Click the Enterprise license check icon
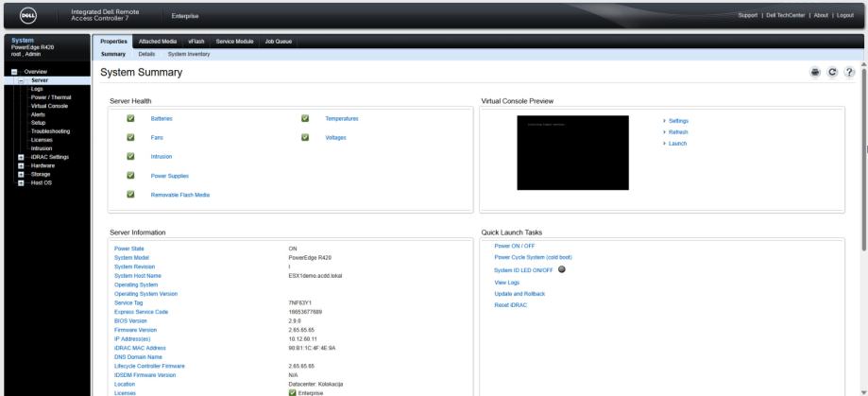 click(292, 392)
